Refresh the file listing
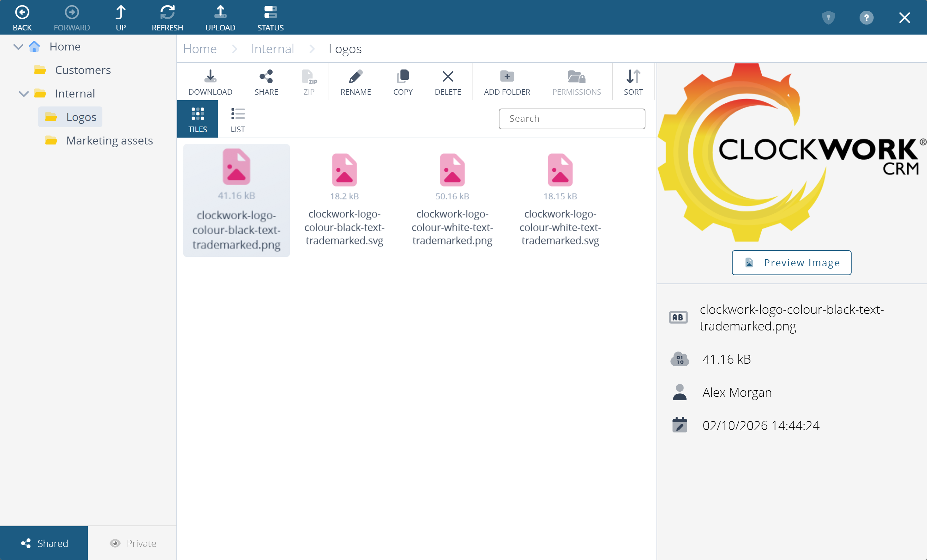 (167, 17)
